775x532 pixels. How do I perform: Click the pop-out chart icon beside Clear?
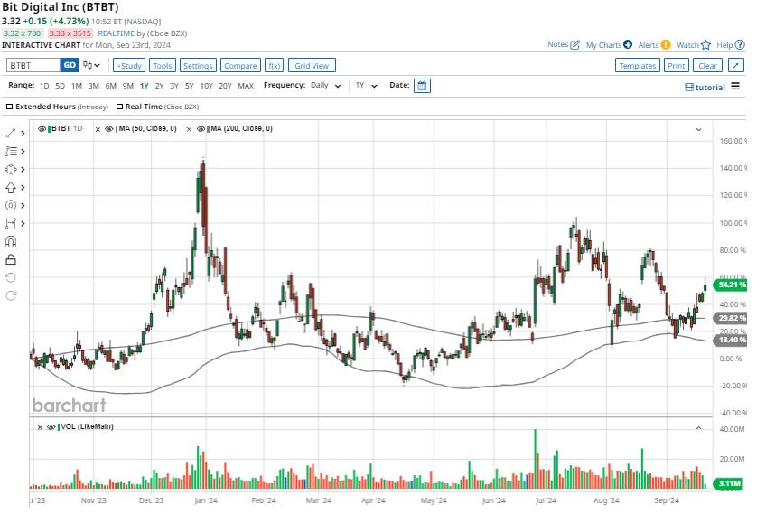coord(736,65)
